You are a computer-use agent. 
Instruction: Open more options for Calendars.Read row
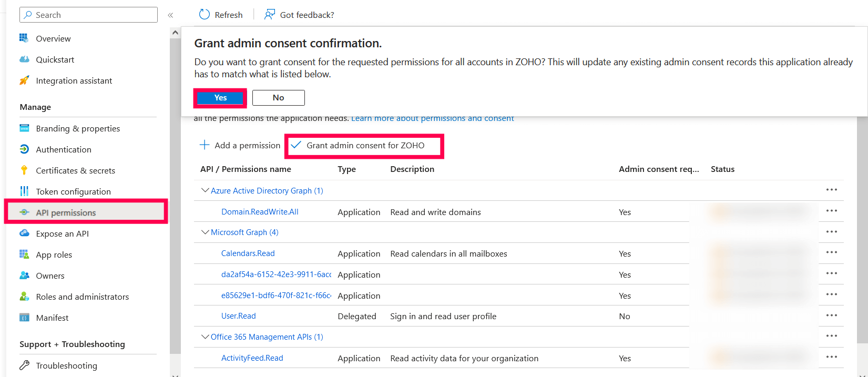pos(831,253)
